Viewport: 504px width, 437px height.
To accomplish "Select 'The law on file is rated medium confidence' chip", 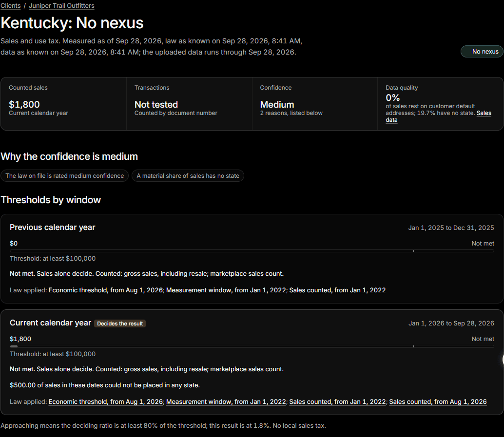I will [x=65, y=176].
